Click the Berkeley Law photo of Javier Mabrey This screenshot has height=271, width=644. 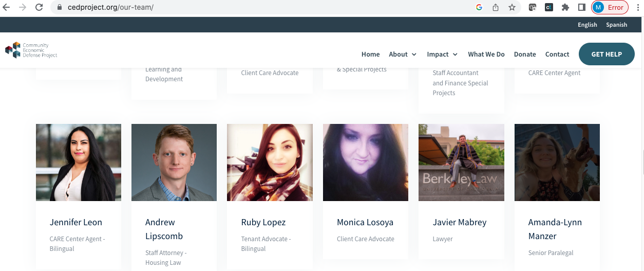coord(461,162)
